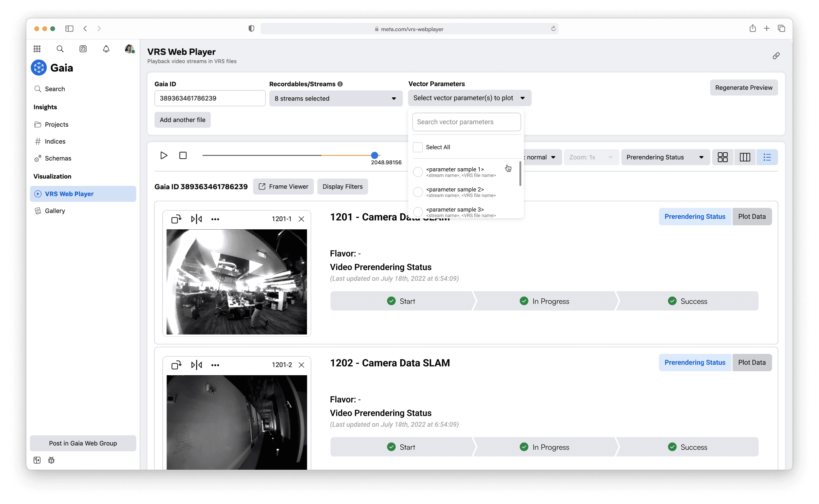
Task: Click the vector parameters list scrollbar
Action: coord(520,173)
